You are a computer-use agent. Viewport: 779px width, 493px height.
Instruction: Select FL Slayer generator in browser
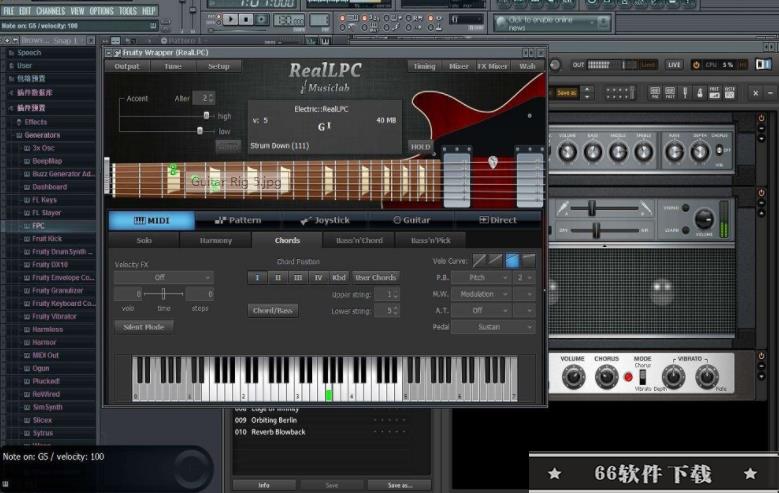[46, 213]
